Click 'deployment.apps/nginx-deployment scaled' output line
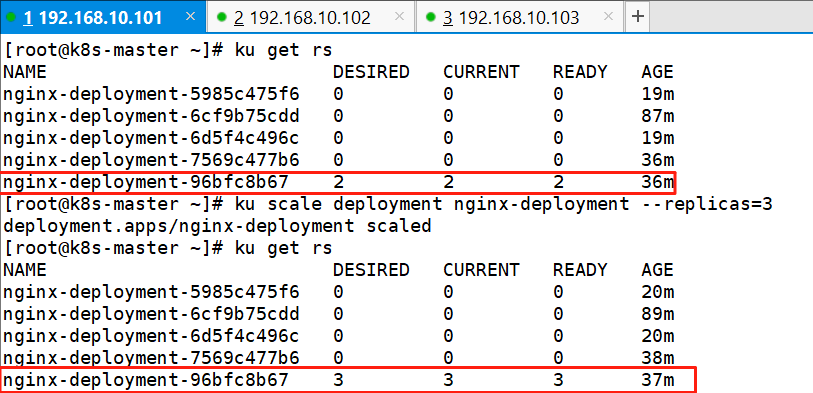The width and height of the screenshot is (813, 393). tap(217, 226)
